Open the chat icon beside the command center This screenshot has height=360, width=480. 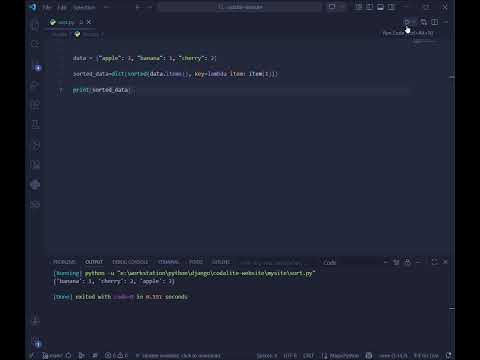(332, 7)
